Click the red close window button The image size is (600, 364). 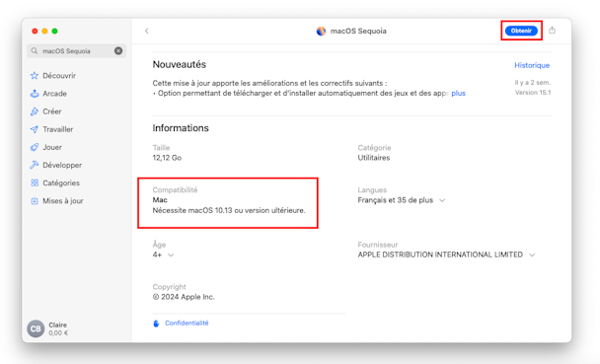(x=35, y=31)
